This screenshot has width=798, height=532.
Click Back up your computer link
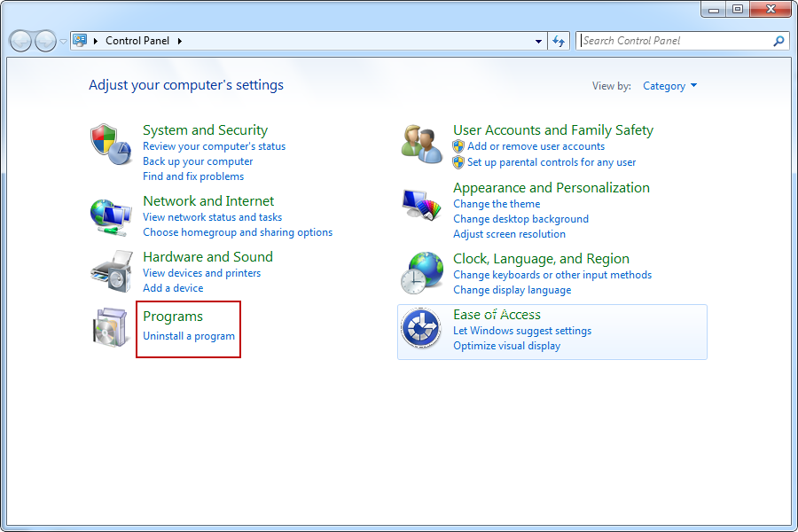pyautogui.click(x=198, y=161)
